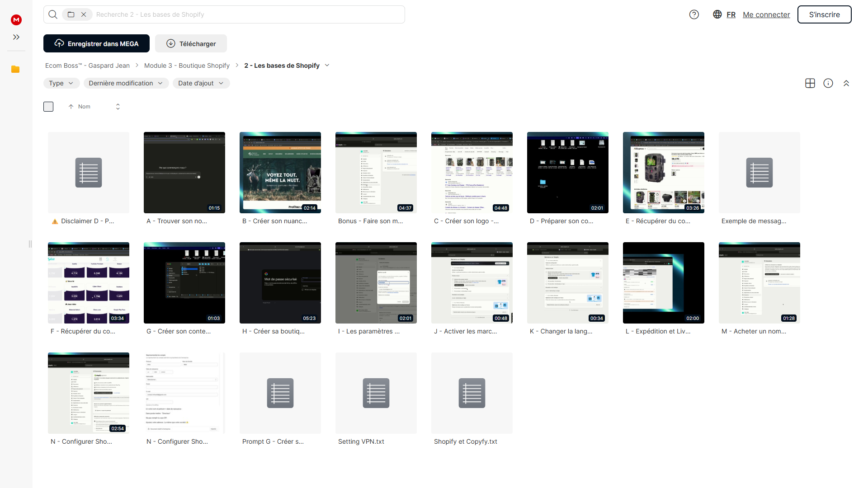Open the Date d'ajout filter dropdown

click(201, 83)
